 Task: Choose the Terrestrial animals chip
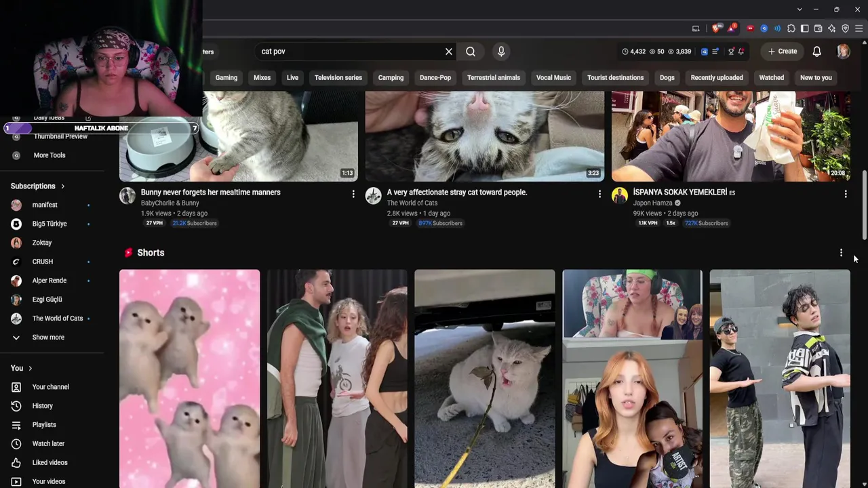494,78
